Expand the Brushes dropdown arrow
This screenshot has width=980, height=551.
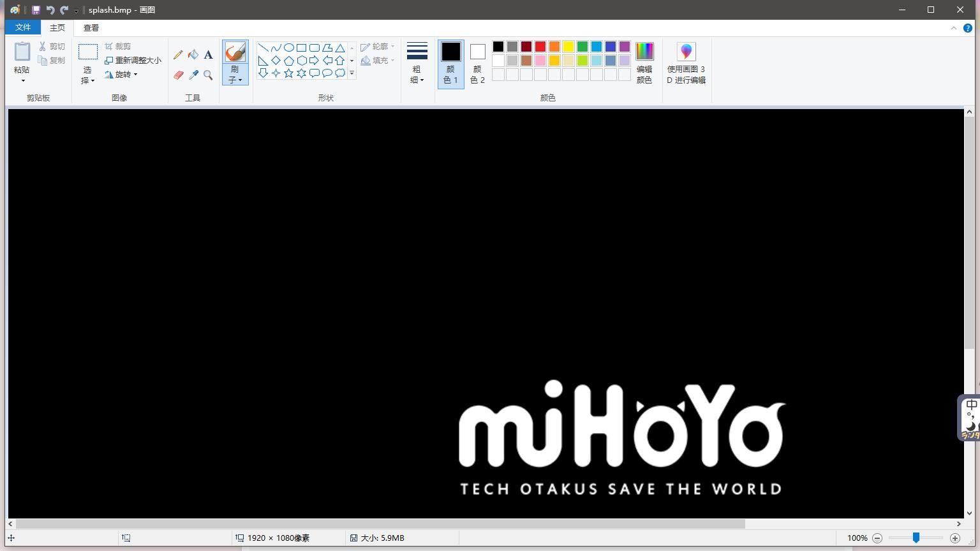click(235, 80)
